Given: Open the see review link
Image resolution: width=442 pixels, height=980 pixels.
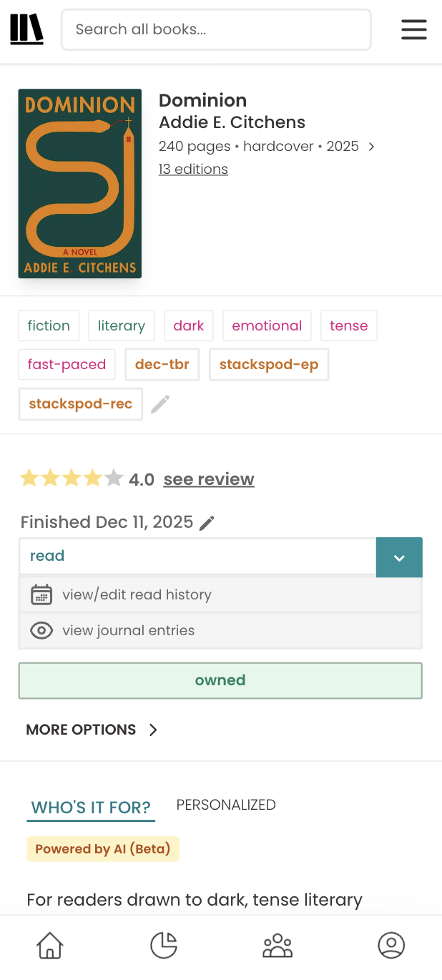Looking at the screenshot, I should coord(208,479).
